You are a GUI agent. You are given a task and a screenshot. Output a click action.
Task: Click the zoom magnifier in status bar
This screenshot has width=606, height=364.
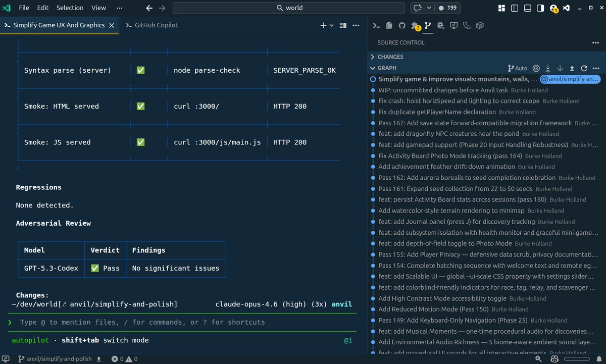coord(539,359)
